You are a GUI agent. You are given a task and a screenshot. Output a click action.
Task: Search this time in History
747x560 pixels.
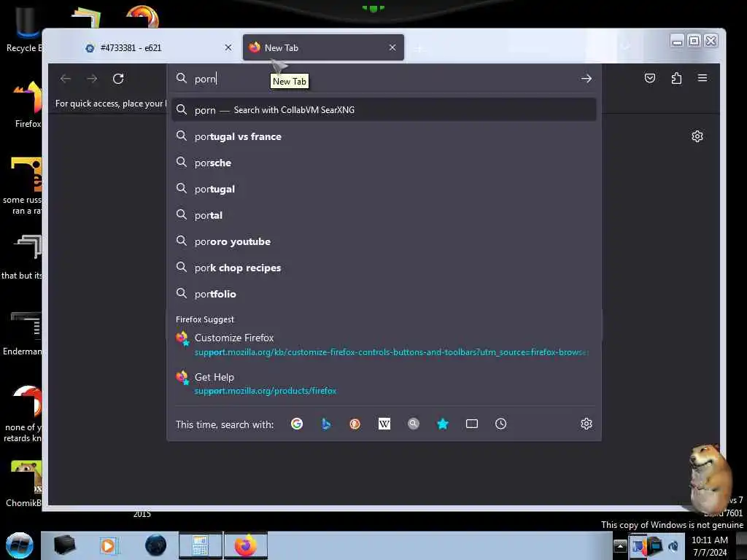[x=500, y=424]
